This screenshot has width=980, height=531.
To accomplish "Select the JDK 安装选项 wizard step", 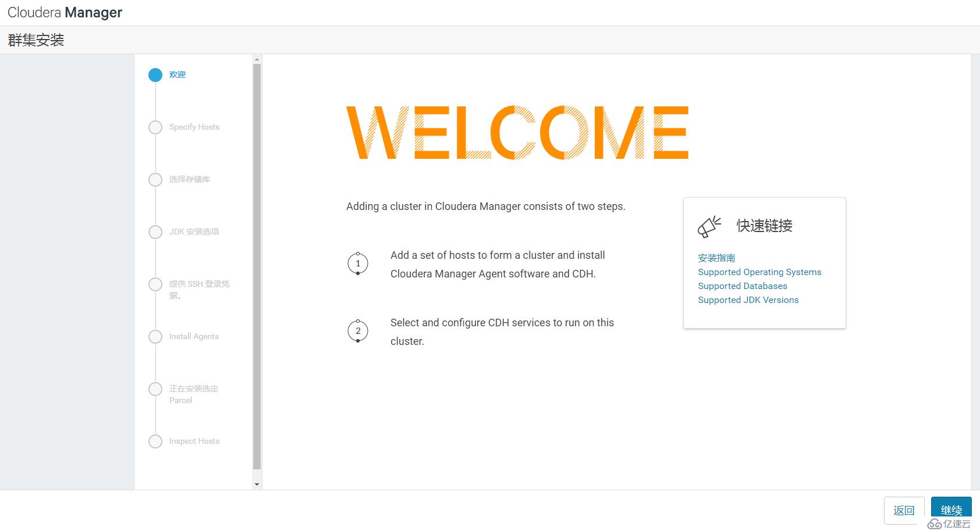I will pos(194,231).
